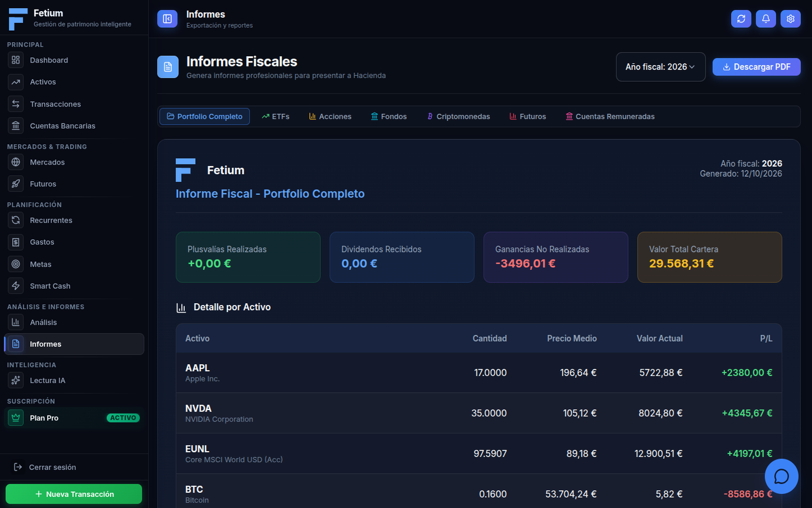Viewport: 812px width, 508px height.
Task: Click the Smart Cash lightning icon
Action: (x=16, y=286)
